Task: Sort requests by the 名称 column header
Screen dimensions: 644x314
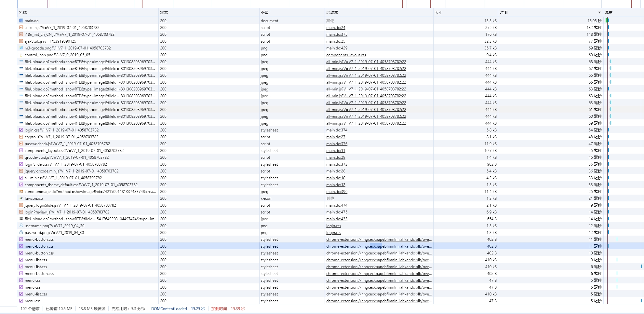Action: (x=88, y=12)
